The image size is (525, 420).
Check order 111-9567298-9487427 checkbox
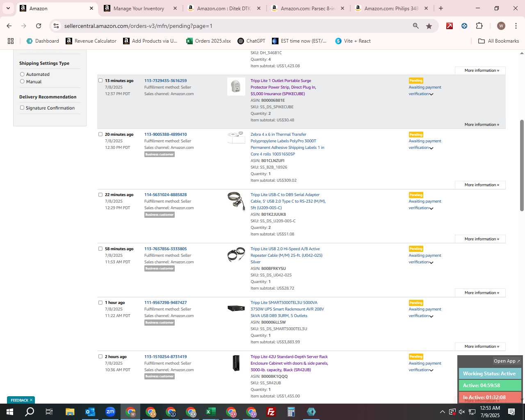(100, 302)
